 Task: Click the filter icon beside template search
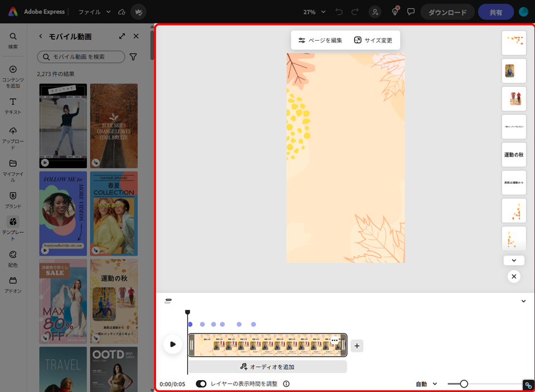click(133, 57)
